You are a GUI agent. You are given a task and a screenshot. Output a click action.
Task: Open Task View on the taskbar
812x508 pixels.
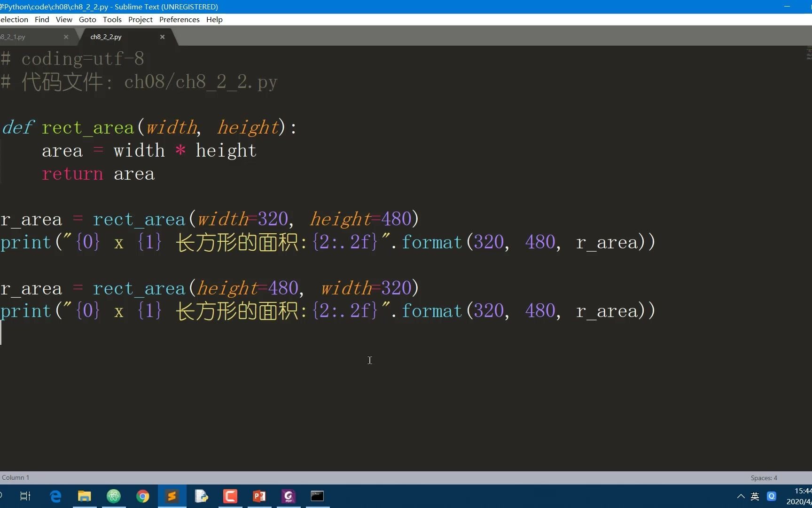coord(25,496)
